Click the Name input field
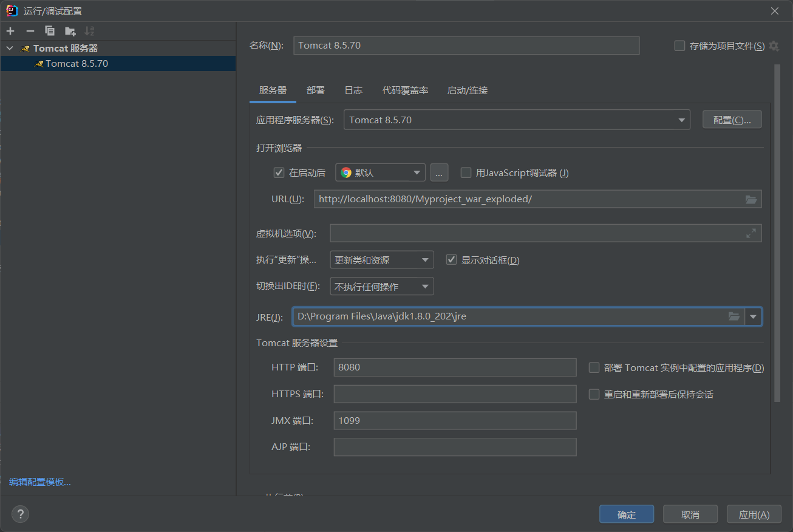 [466, 46]
